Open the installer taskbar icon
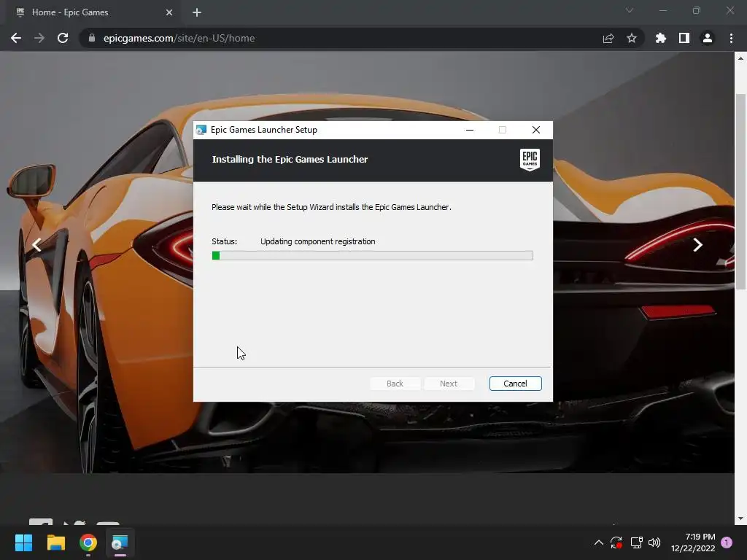The width and height of the screenshot is (747, 560). click(x=120, y=542)
